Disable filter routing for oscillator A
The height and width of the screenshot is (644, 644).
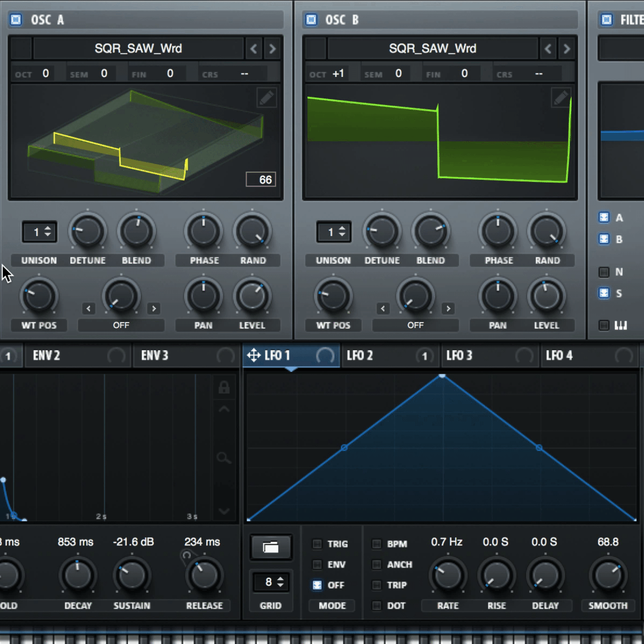click(x=604, y=217)
